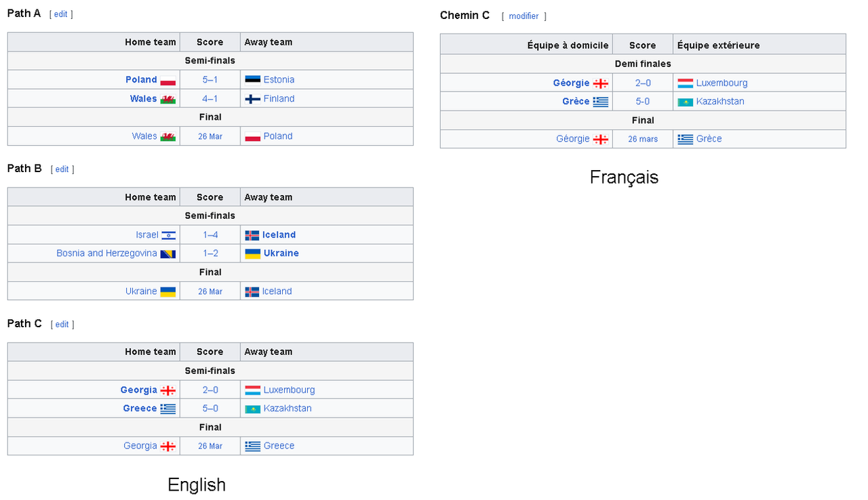Screen dimensions: 868x500
Task: Click the Kazakhstan flag in French Chemin C
Action: (x=685, y=102)
